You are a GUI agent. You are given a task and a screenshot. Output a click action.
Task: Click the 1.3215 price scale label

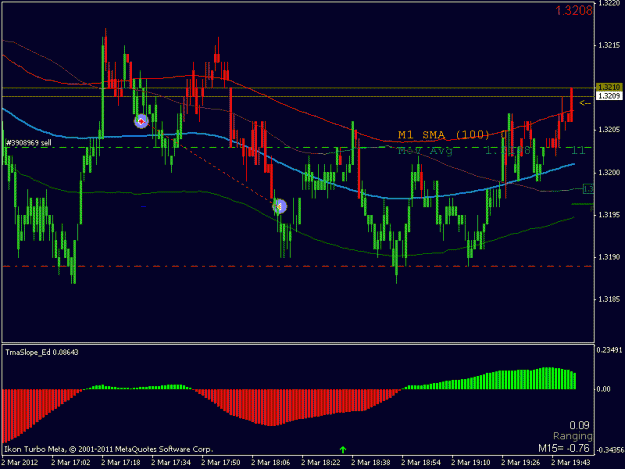click(x=609, y=45)
